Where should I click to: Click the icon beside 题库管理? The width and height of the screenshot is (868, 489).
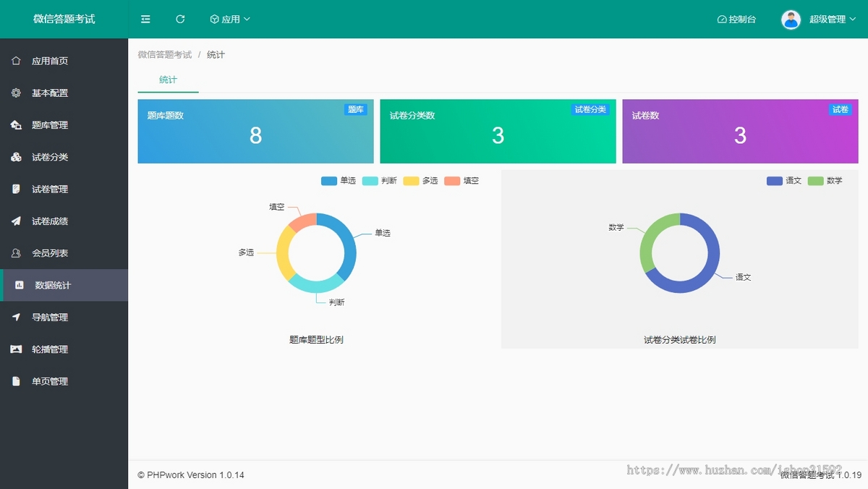point(16,125)
